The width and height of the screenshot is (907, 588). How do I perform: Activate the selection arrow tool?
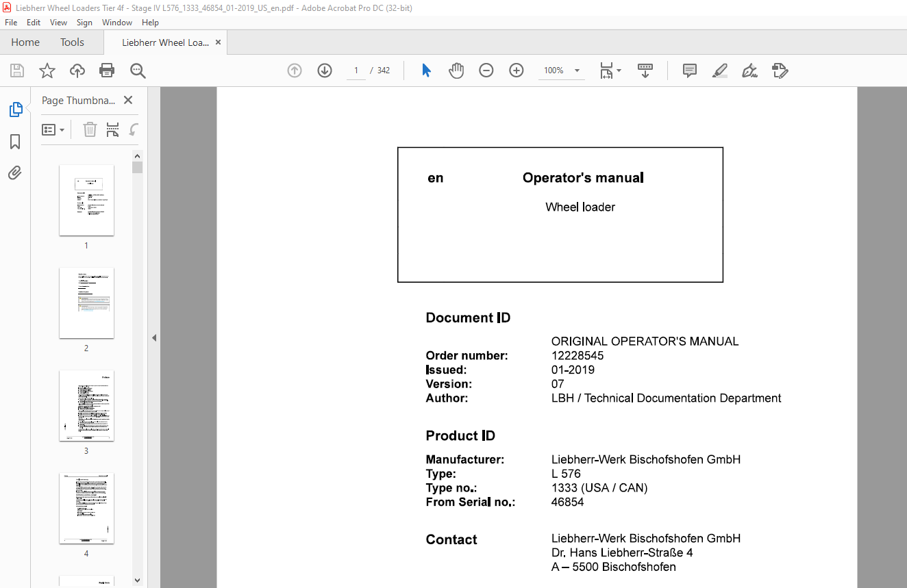[x=426, y=71]
